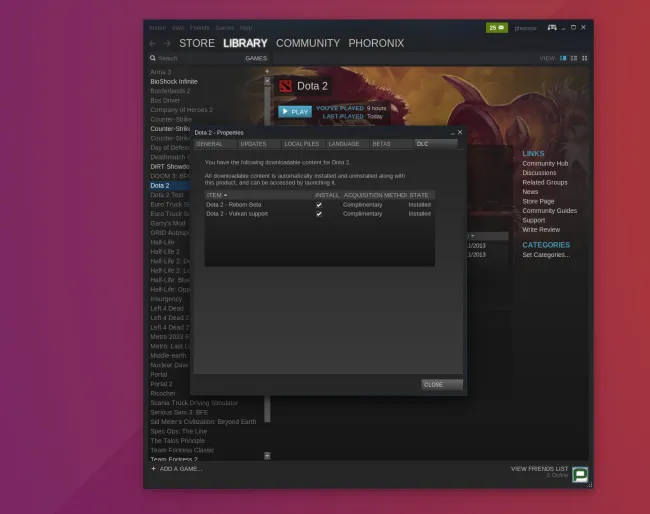Uncheck install for Dota 2 - Vulkan support
The height and width of the screenshot is (514, 650).
tap(319, 213)
